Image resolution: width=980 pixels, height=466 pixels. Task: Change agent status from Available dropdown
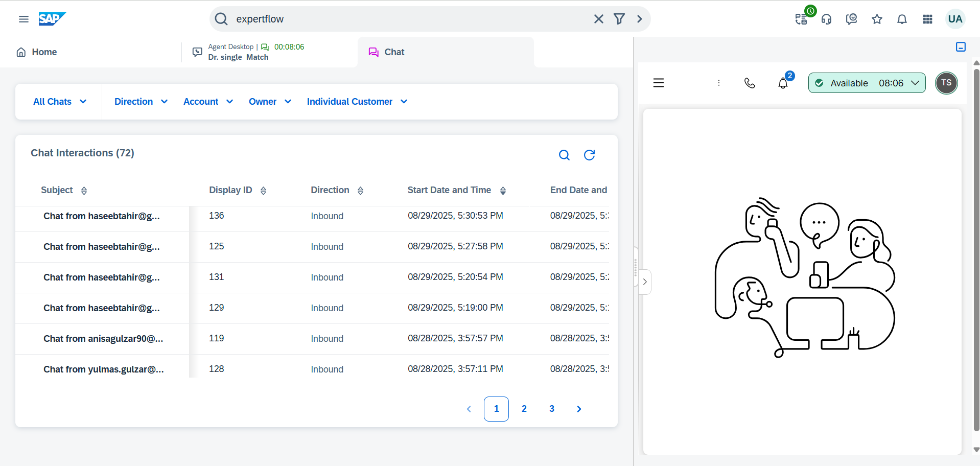coord(867,83)
